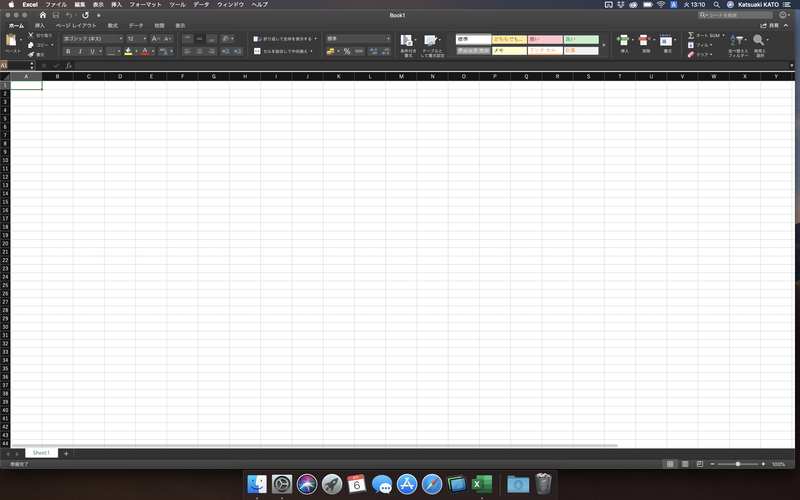
Task: Click the Share button
Action: coord(770,26)
